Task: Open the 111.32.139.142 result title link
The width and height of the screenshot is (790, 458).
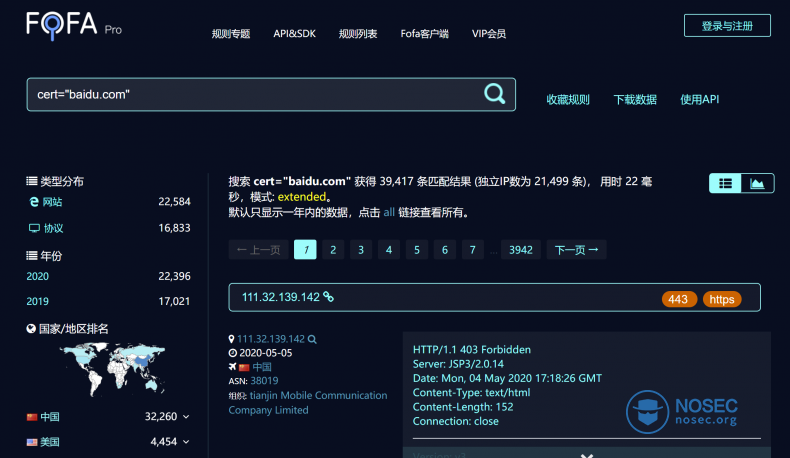Action: pos(281,297)
